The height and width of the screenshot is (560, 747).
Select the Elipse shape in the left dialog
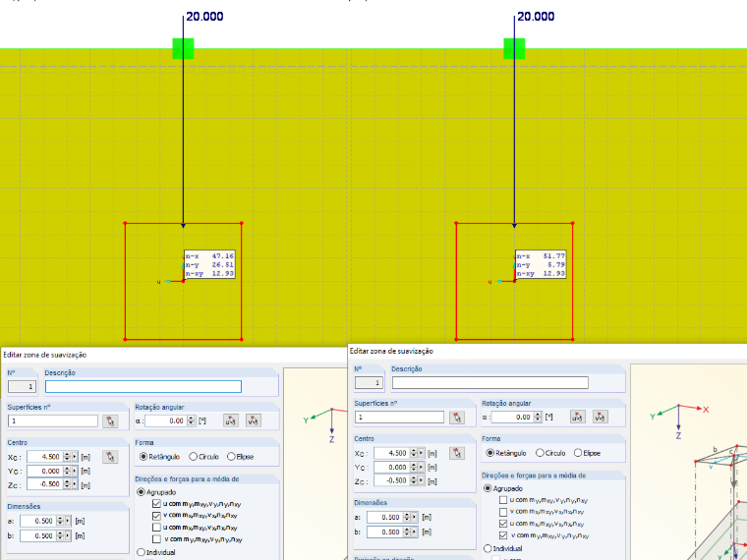(x=232, y=457)
